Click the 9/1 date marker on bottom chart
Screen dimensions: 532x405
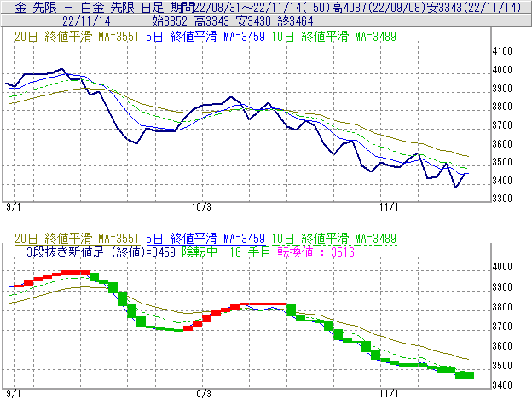[x=14, y=395]
